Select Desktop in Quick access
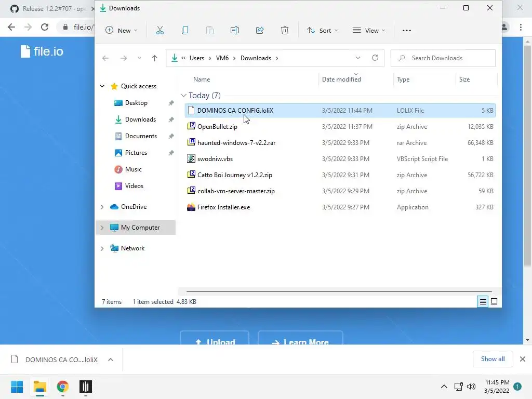The image size is (532, 399). coord(136,103)
